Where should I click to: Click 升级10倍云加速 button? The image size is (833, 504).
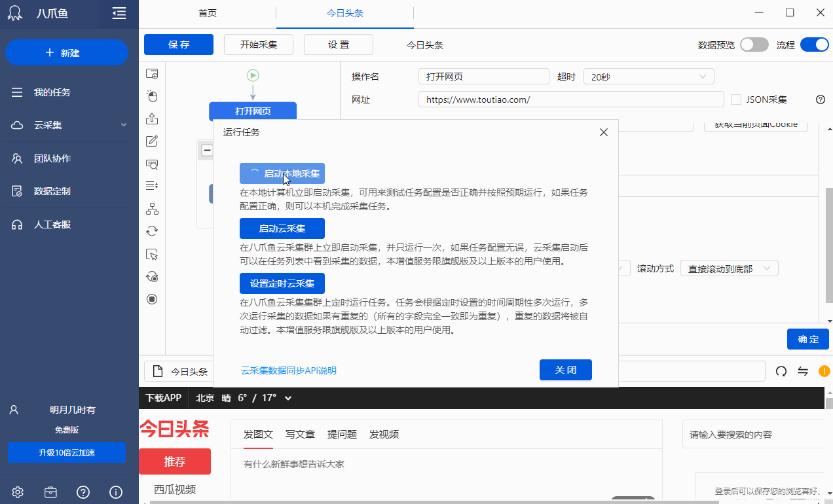67,453
